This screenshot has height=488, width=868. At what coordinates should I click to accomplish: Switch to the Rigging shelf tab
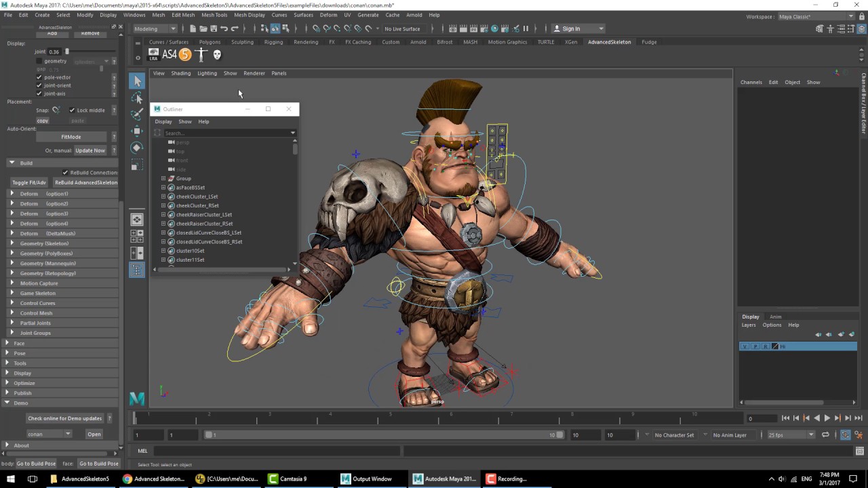click(x=273, y=42)
